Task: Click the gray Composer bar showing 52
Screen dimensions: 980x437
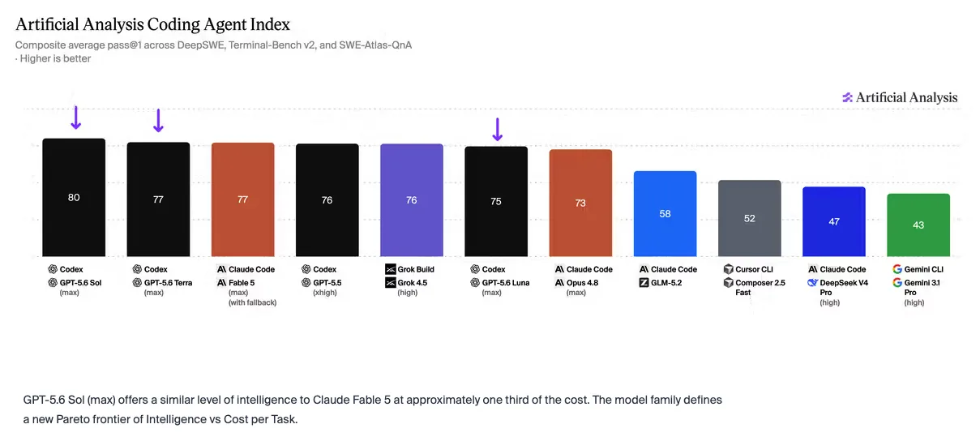Action: pyautogui.click(x=750, y=219)
